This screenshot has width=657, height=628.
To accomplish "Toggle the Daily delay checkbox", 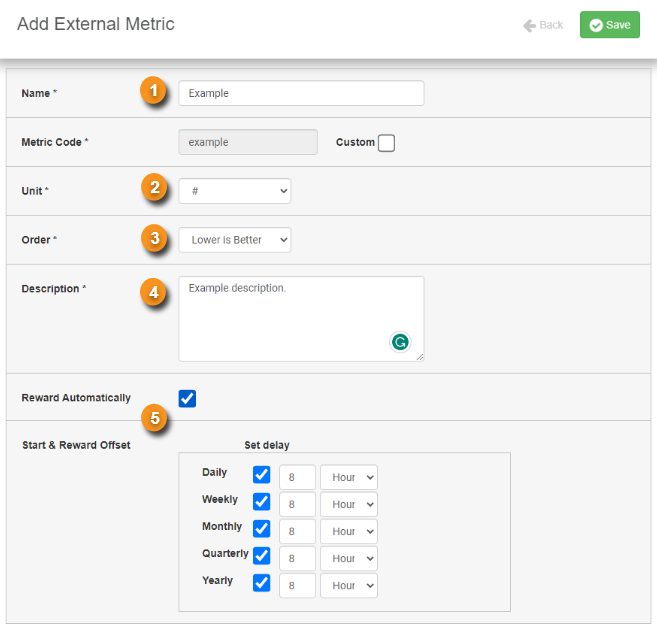I will pyautogui.click(x=261, y=475).
